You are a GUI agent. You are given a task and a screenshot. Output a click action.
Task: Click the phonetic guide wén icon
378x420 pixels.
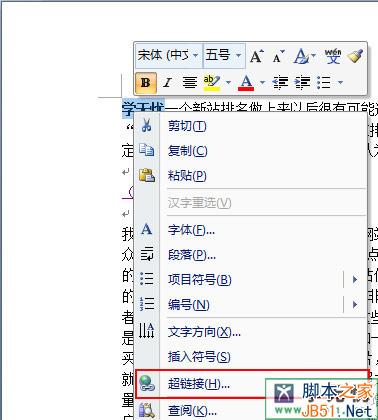click(x=333, y=56)
